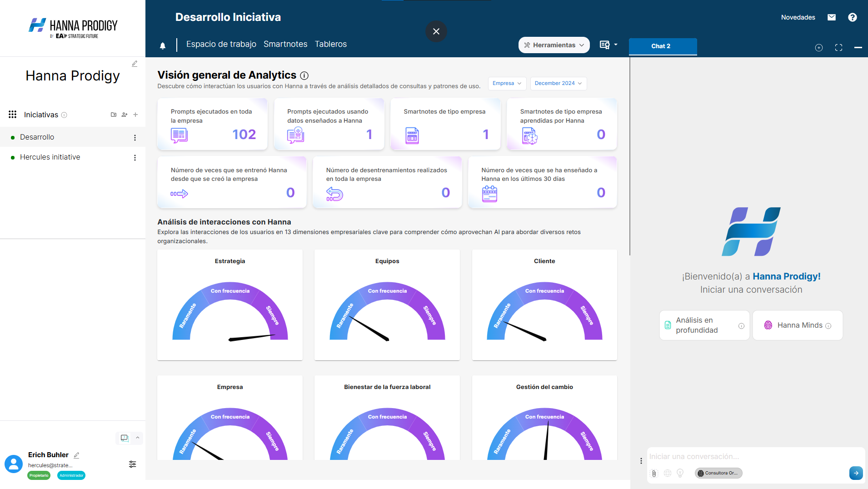868x489 pixels.
Task: Click Prompts usando datos enseñados card
Action: coord(329,124)
